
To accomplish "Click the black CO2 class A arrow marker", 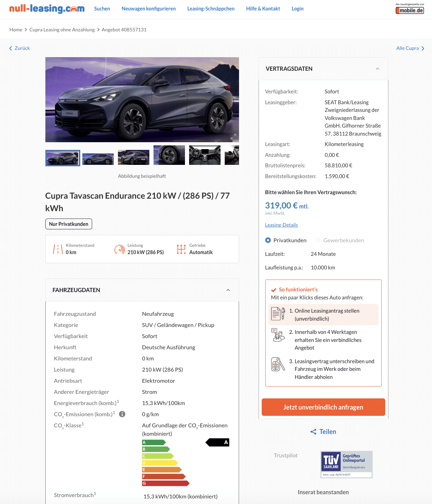I will 217,442.
